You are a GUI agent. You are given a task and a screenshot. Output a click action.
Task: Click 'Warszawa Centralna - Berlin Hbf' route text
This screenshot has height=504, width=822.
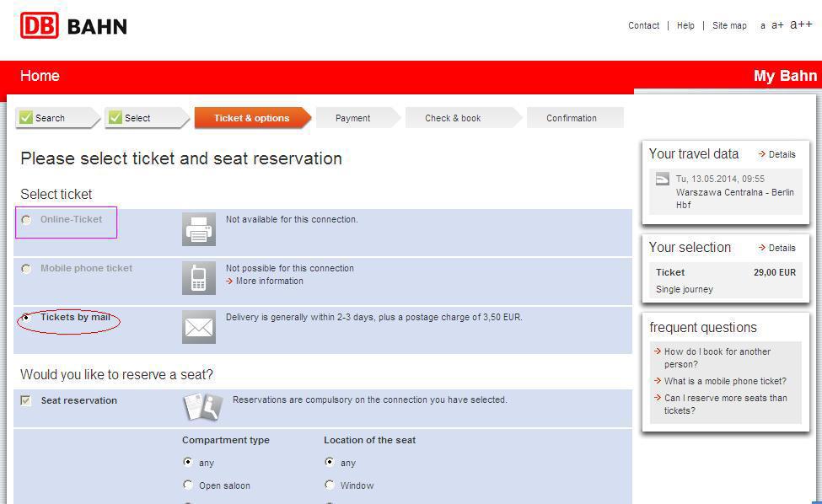[x=734, y=199]
